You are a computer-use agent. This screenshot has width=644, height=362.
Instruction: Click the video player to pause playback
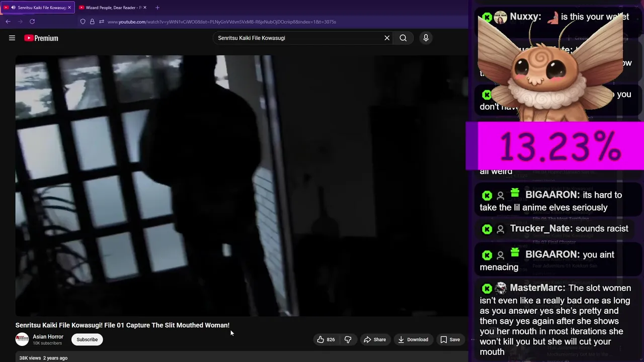242,186
